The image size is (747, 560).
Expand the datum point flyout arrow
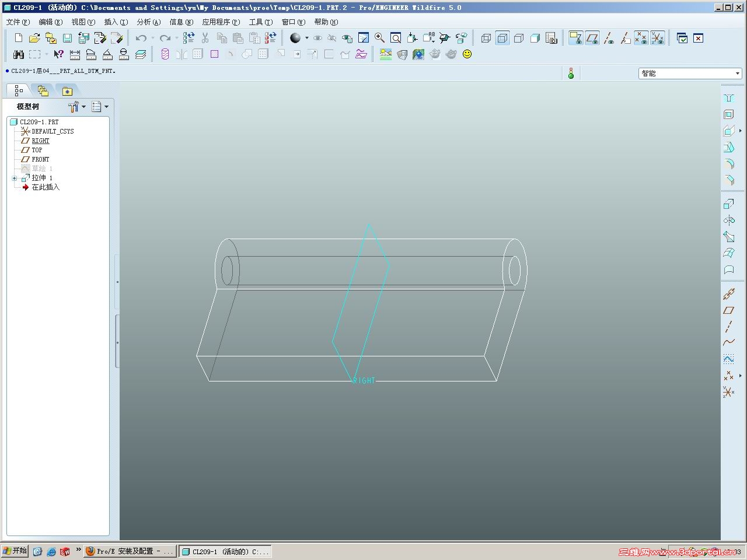pos(741,376)
